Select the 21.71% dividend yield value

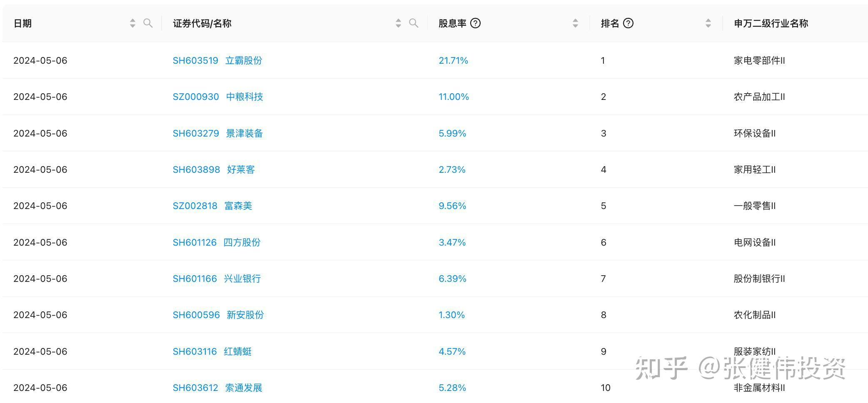[453, 60]
